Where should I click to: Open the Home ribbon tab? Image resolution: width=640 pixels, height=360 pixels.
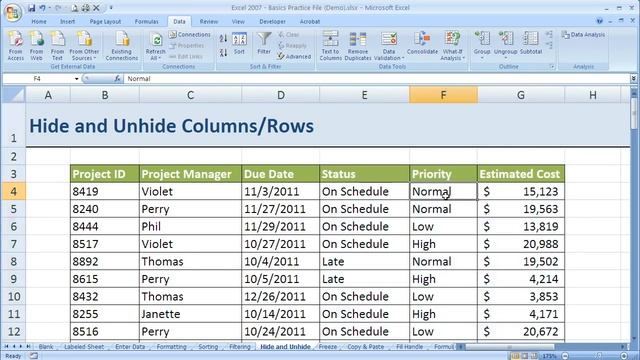pyautogui.click(x=39, y=22)
